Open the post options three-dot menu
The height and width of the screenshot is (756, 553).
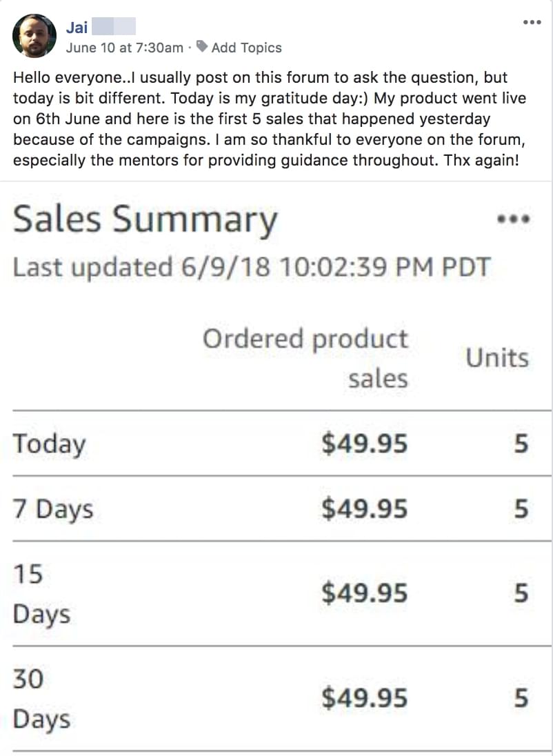[532, 22]
